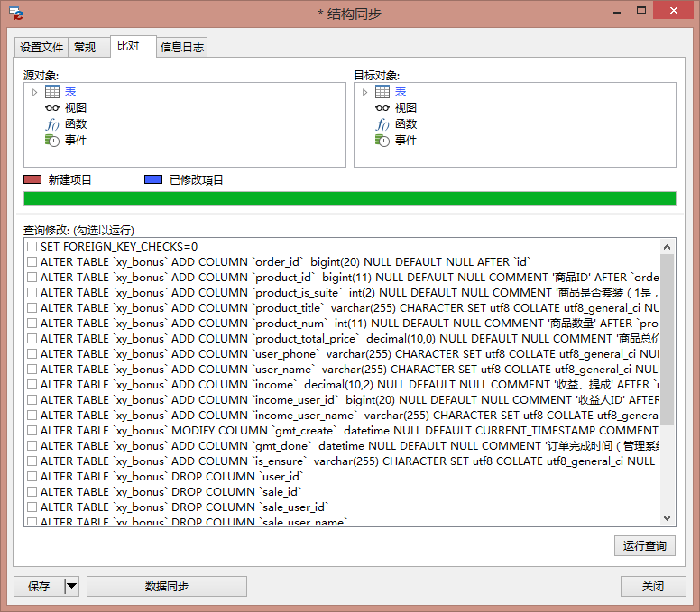Maximize the 结构同步 window
The height and width of the screenshot is (612, 700).
click(x=641, y=10)
